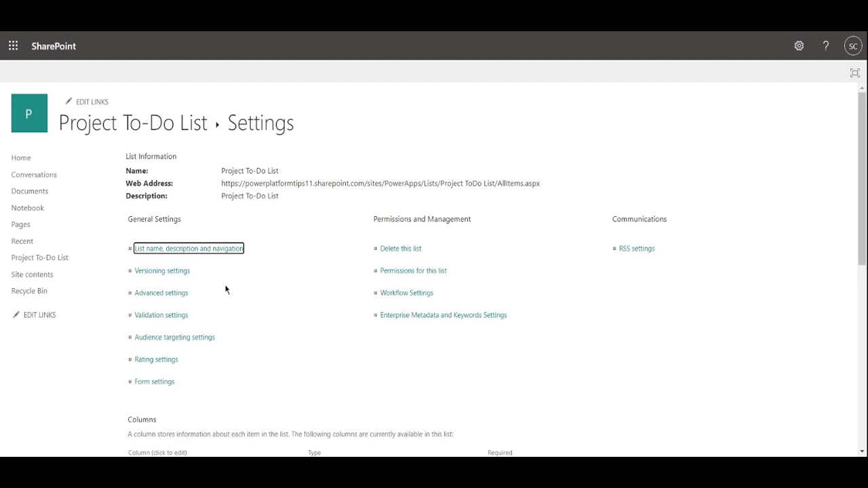Open Documents in the left navigation
868x488 pixels.
(x=30, y=191)
